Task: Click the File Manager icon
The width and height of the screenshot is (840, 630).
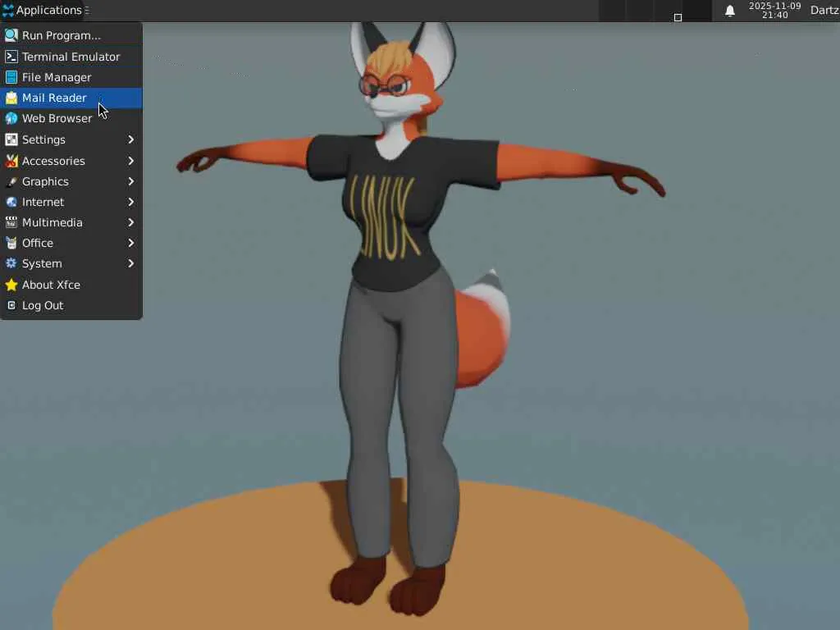Action: tap(11, 77)
